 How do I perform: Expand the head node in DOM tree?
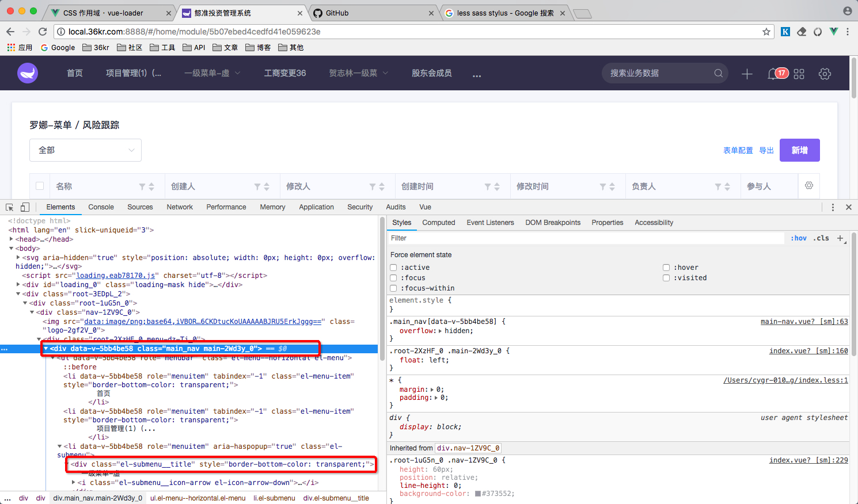click(12, 239)
